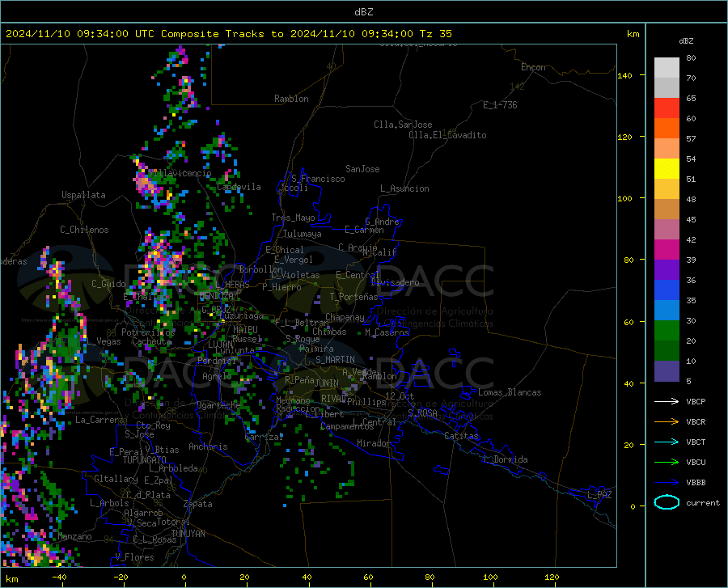728x588 pixels.
Task: Click the Mirador map label
Action: [374, 443]
